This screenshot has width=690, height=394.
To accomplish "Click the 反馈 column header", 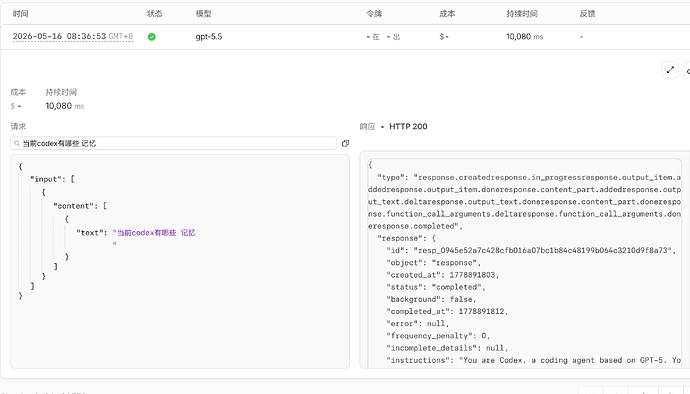I will [x=587, y=14].
